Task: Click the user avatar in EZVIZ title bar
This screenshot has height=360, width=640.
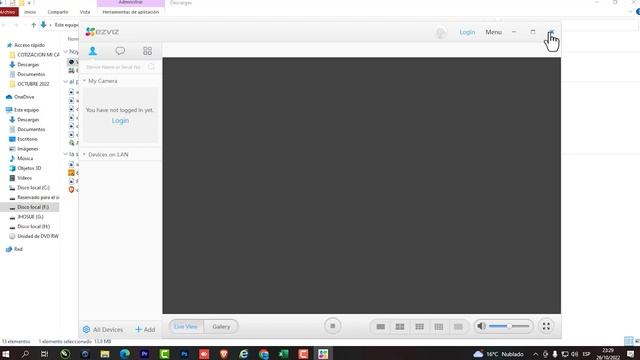Action: (441, 32)
